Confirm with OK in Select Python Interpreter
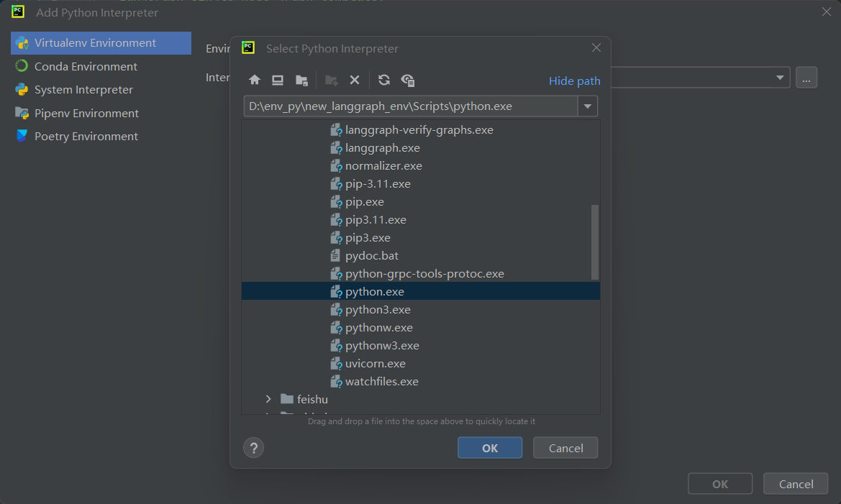 pyautogui.click(x=490, y=448)
